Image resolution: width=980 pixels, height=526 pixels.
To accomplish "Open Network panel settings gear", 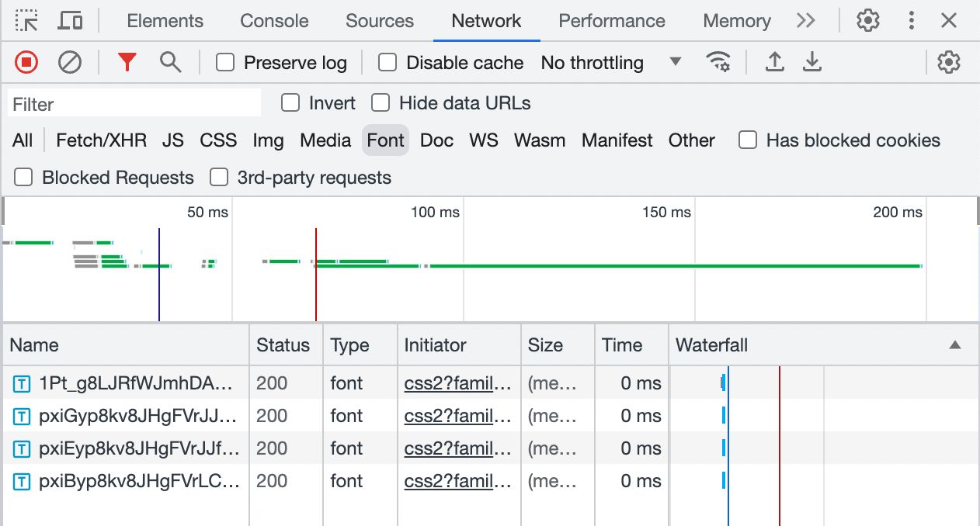I will pos(949,62).
